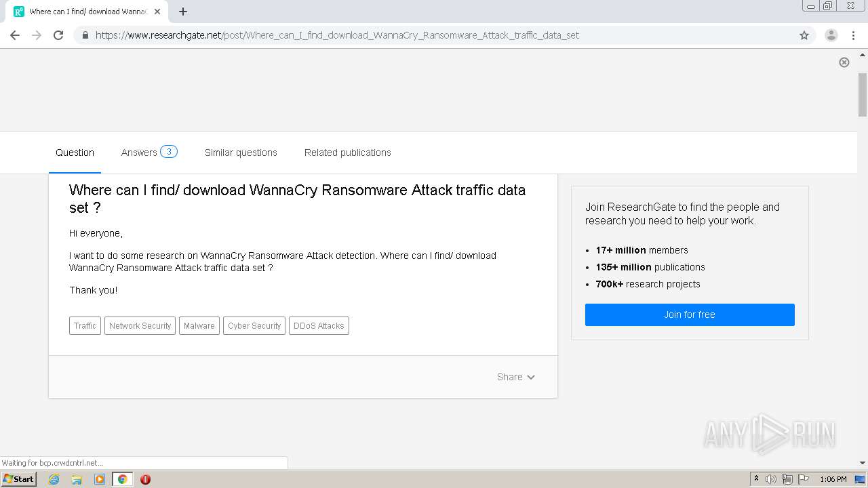Screen dimensions: 868x488
Task: Show hidden tray icons arrow
Action: (x=756, y=479)
